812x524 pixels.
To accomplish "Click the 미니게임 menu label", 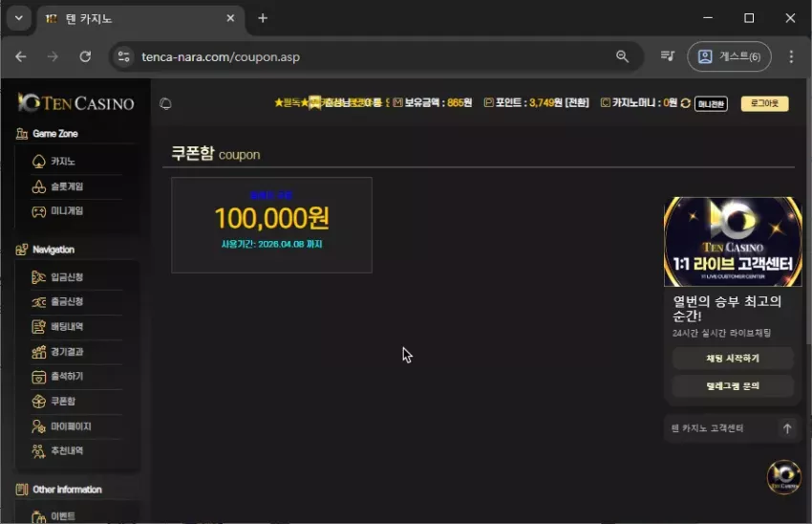I will click(x=67, y=211).
